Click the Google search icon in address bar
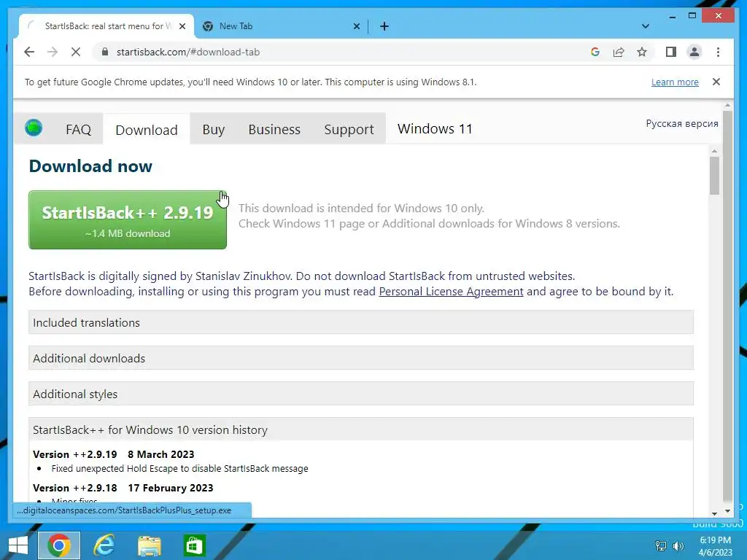This screenshot has height=560, width=747. point(595,52)
